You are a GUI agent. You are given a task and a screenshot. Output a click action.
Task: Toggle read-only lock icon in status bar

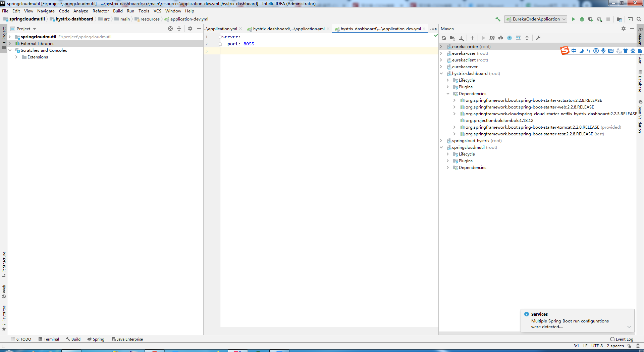click(x=630, y=346)
